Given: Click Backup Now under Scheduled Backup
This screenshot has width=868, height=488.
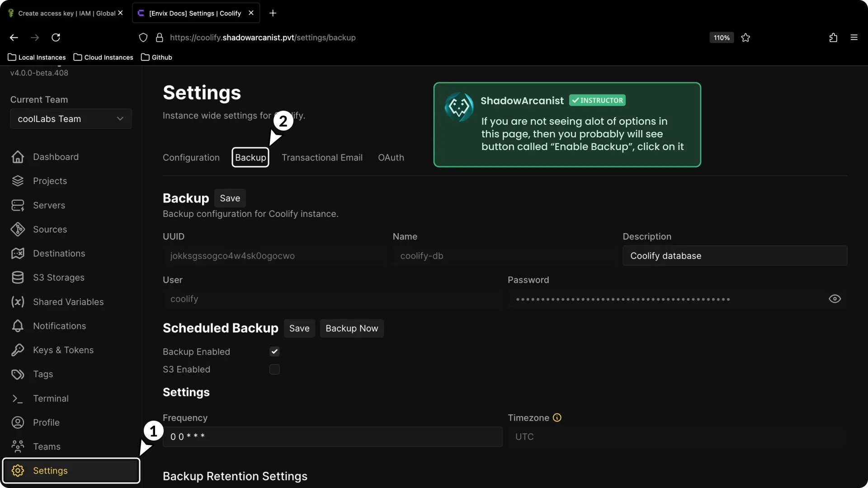Looking at the screenshot, I should (352, 328).
